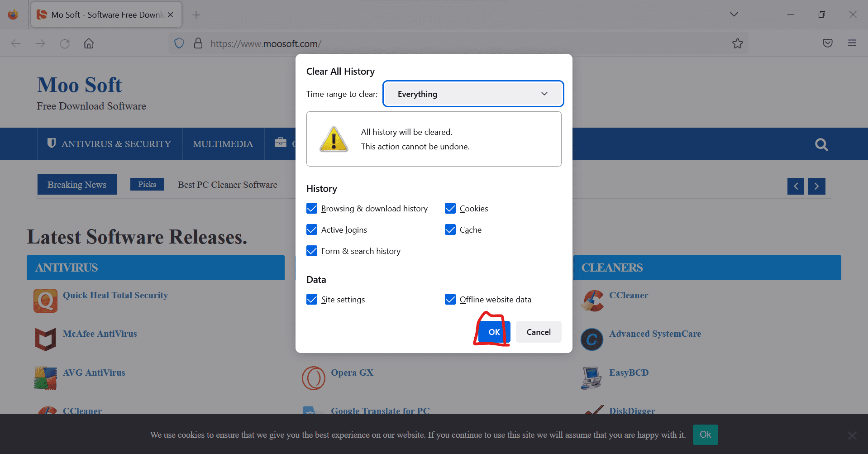Open EasyBCD link
Viewport: 868px width, 454px height.
[629, 373]
